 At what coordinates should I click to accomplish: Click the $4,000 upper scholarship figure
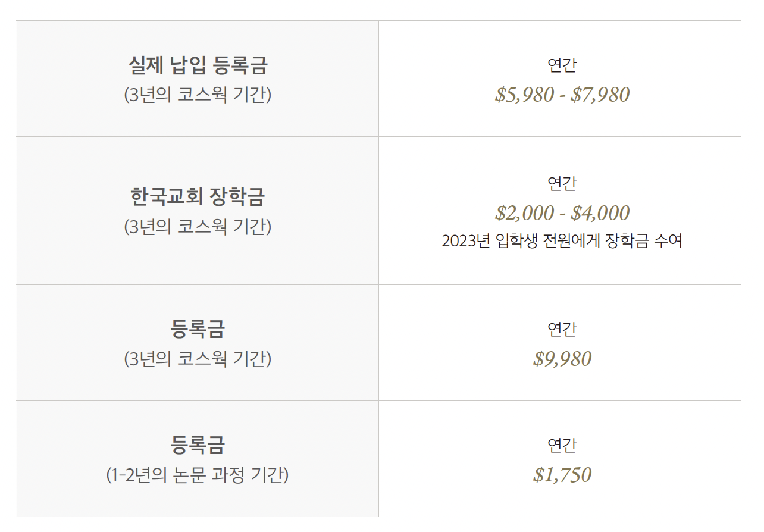[x=600, y=213]
